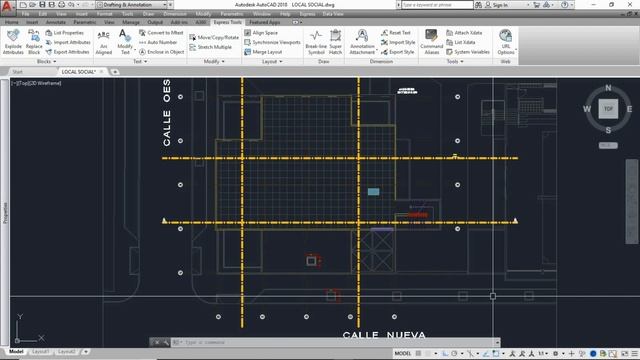Select the Super Hatch tool
The image size is (640, 360).
(x=336, y=42)
